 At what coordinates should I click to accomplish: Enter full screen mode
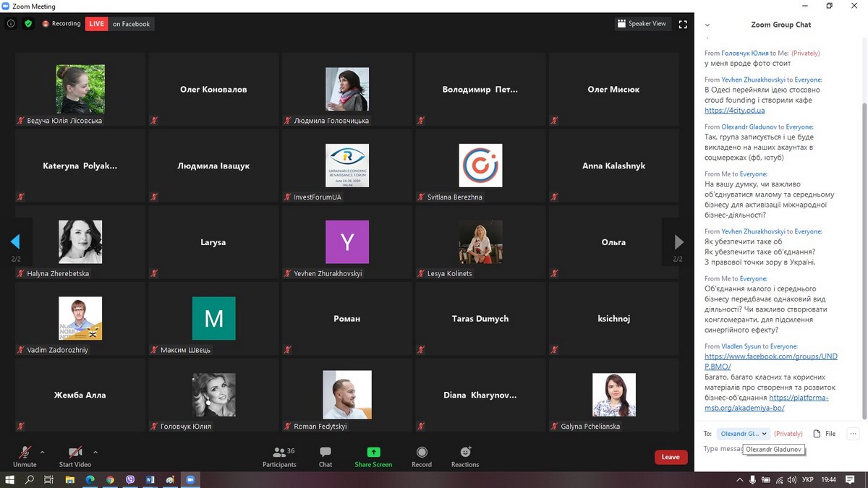click(683, 24)
